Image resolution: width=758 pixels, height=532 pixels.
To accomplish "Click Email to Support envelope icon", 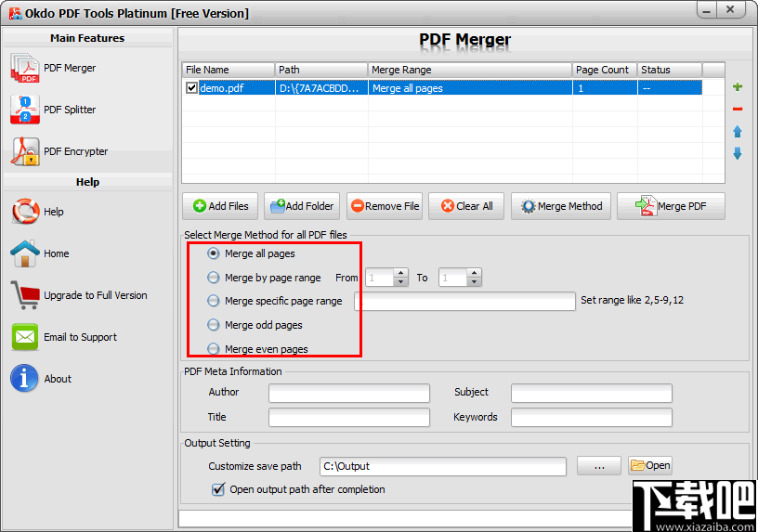I will [25, 337].
